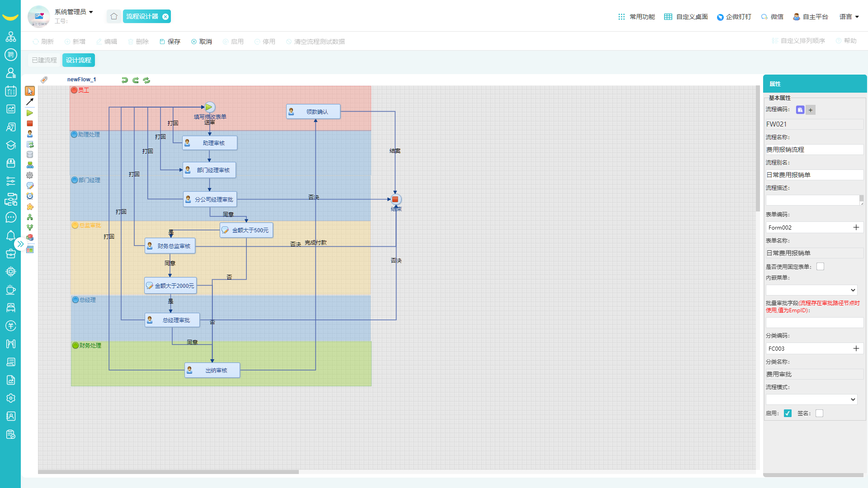Click the 保存 save button

pyautogui.click(x=170, y=42)
